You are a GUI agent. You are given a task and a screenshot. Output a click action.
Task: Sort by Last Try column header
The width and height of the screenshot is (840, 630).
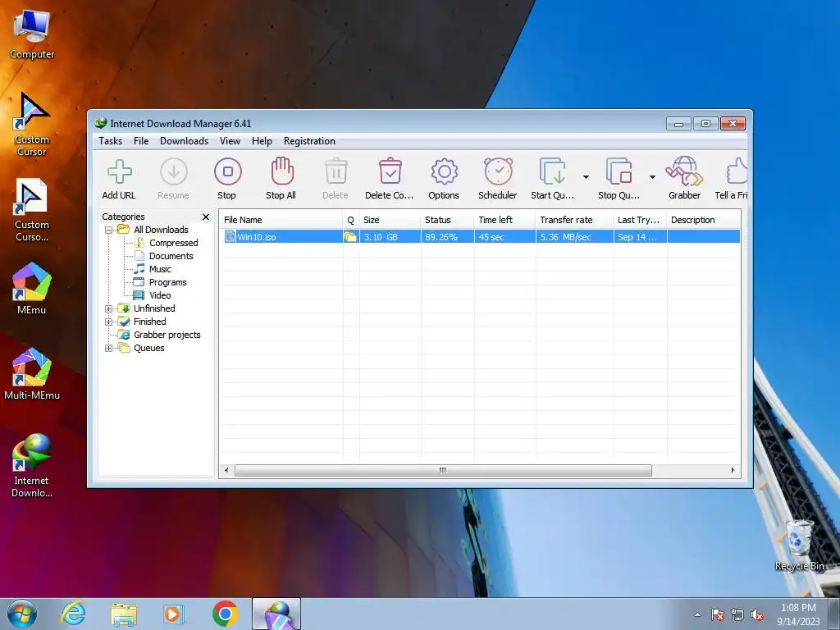tap(640, 220)
